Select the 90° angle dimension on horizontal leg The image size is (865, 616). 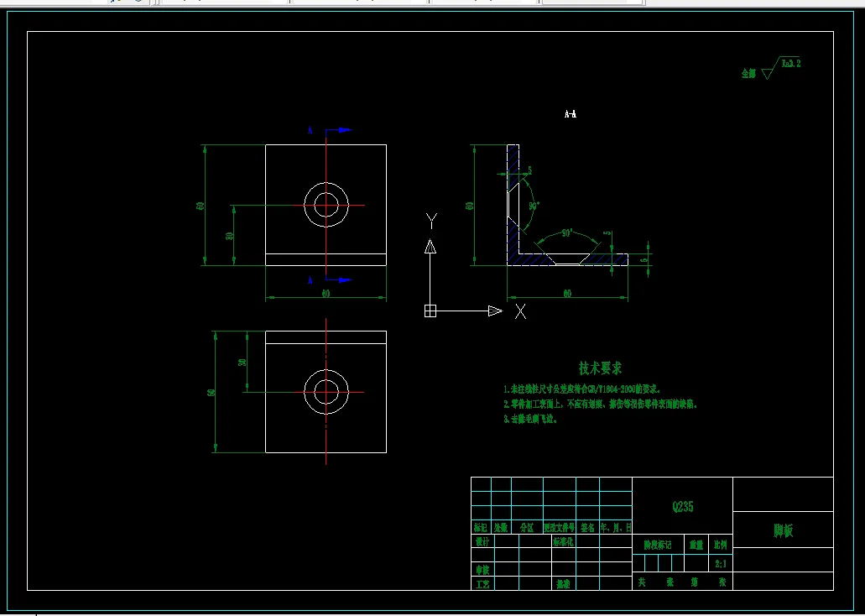(x=567, y=233)
